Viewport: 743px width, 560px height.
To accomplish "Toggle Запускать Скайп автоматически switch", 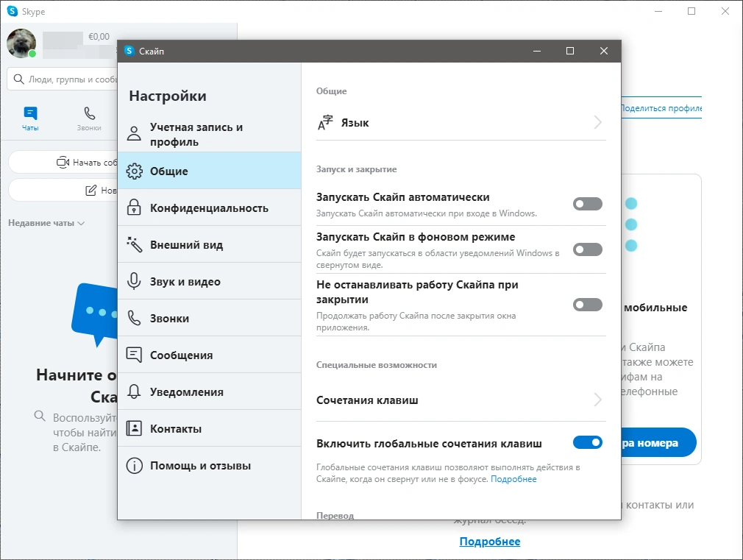I will (588, 204).
